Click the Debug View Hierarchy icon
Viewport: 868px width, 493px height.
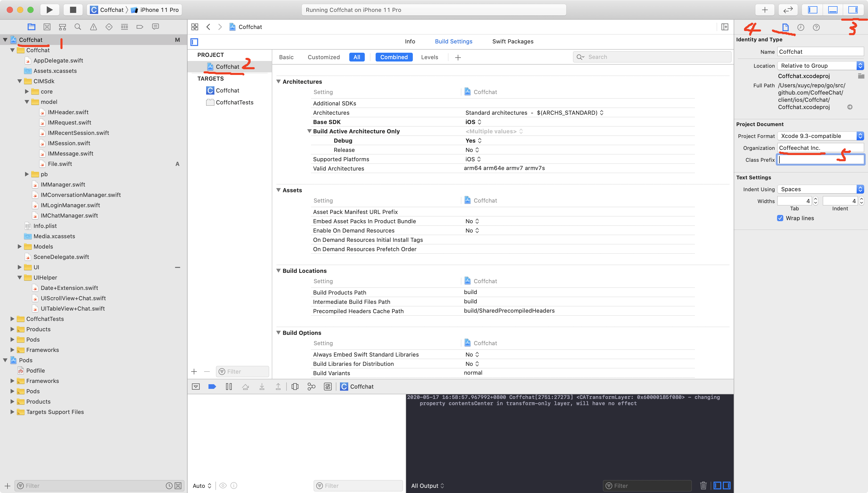click(x=295, y=387)
